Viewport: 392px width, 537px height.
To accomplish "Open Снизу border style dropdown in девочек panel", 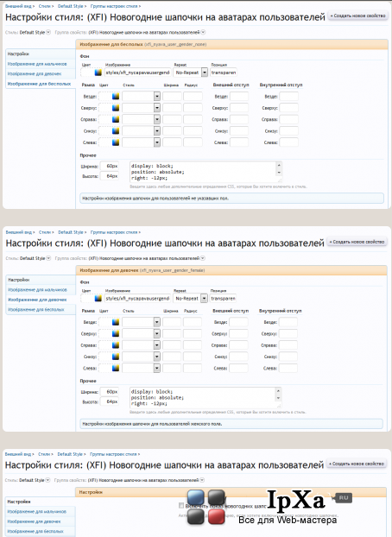I will point(156,357).
